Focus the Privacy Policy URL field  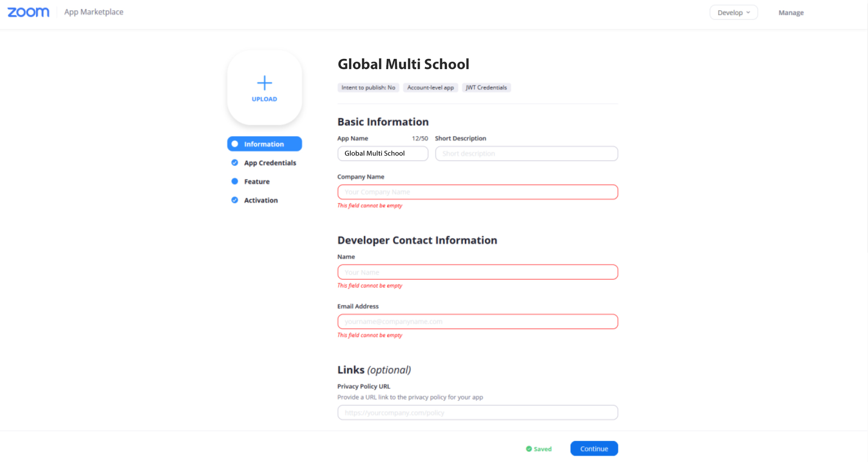tap(478, 412)
